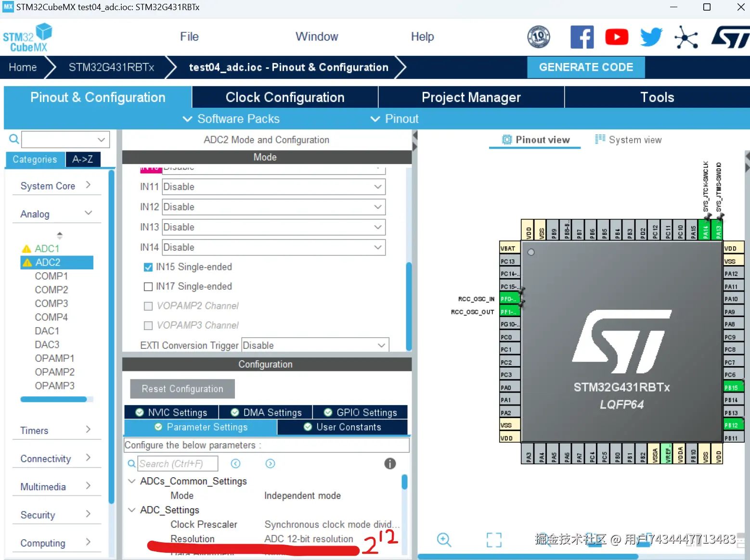750x560 pixels.
Task: Enable IN17 Single-ended checkbox
Action: 148,287
